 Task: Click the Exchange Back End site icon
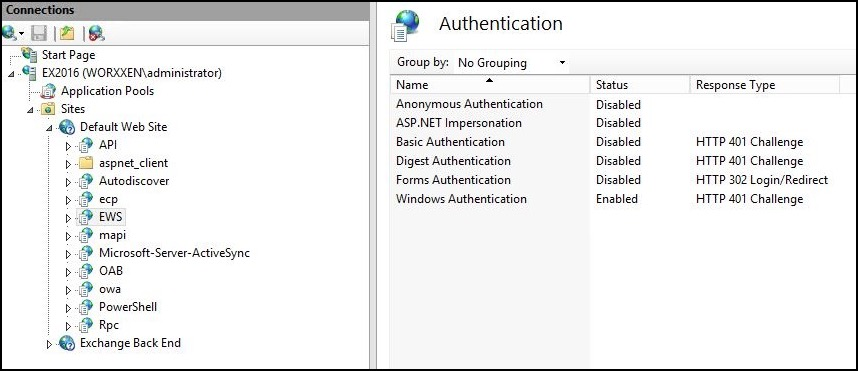pyautogui.click(x=67, y=343)
